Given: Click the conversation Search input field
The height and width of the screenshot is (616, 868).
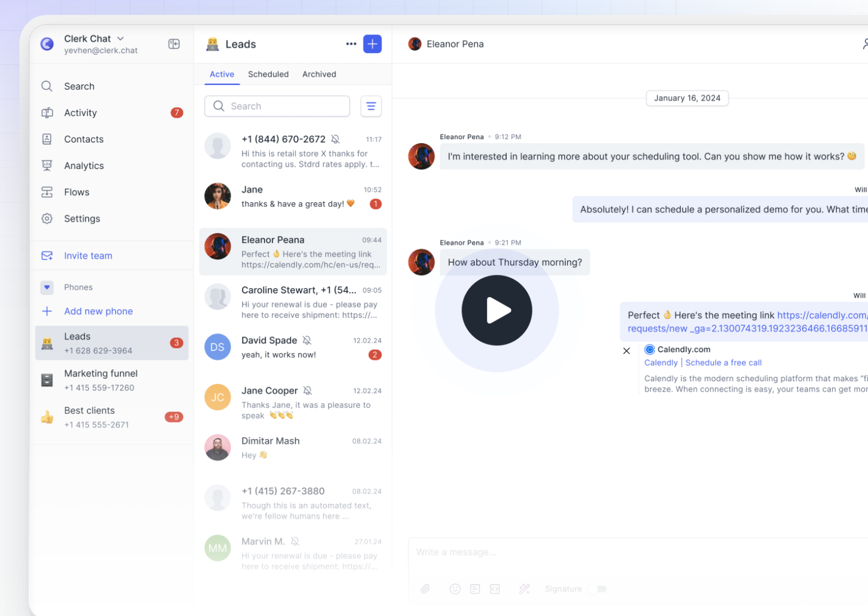Looking at the screenshot, I should [277, 106].
